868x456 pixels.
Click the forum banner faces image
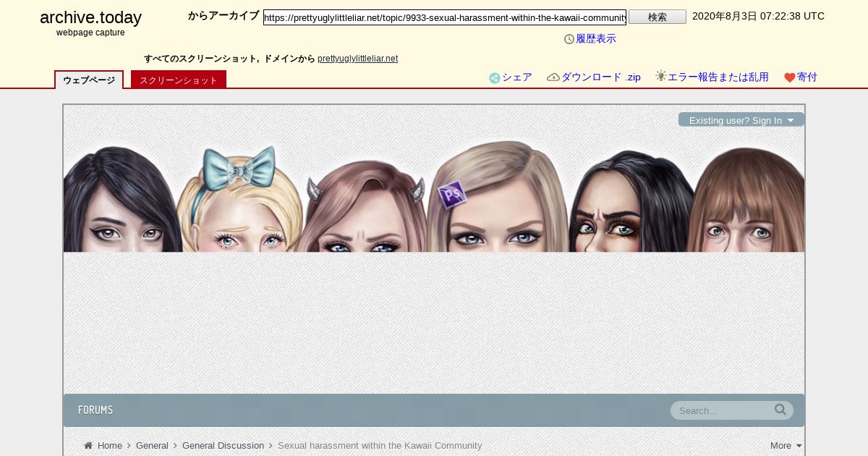coord(434,195)
